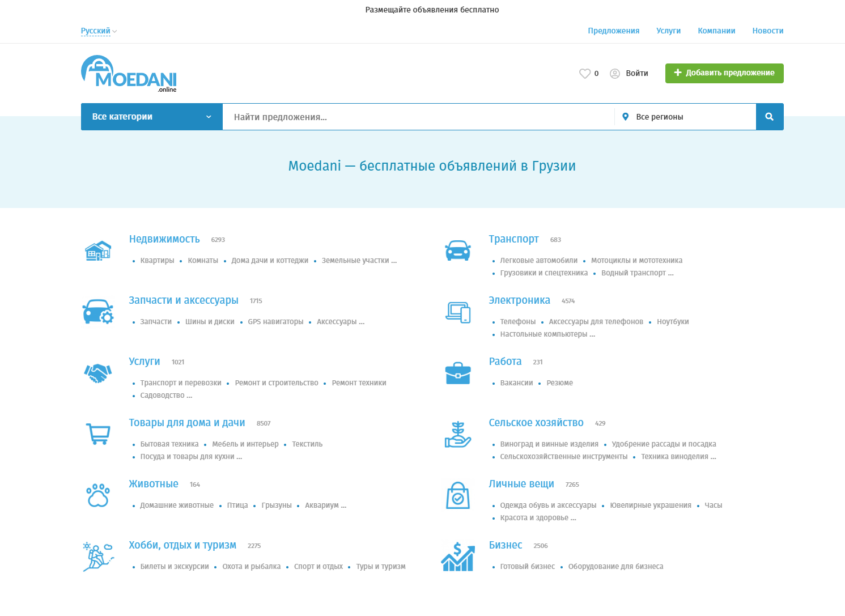Open the Услуги category heading
Viewport: 845px width, 616px height.
[145, 362]
